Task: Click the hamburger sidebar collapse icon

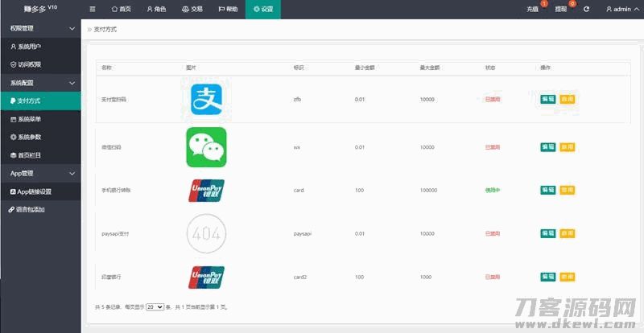Action: coord(93,9)
